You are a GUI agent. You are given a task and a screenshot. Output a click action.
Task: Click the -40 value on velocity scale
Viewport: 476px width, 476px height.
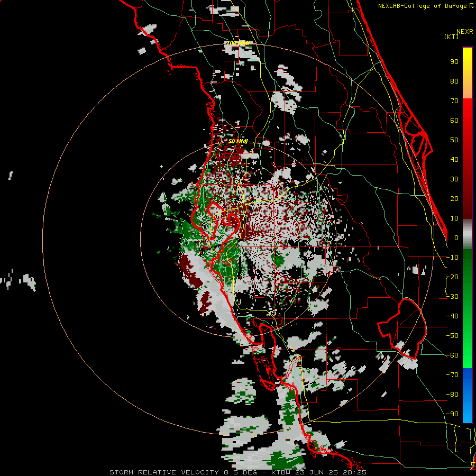452,316
